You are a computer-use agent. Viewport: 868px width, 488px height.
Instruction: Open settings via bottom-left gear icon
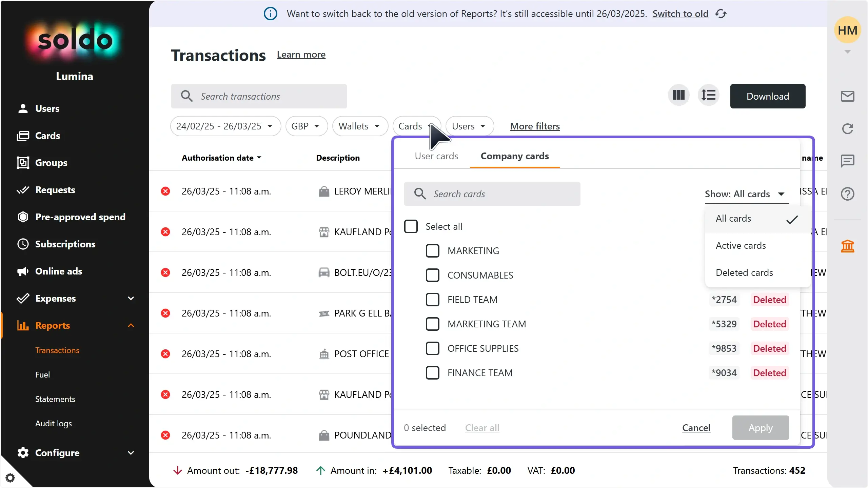coord(11,477)
